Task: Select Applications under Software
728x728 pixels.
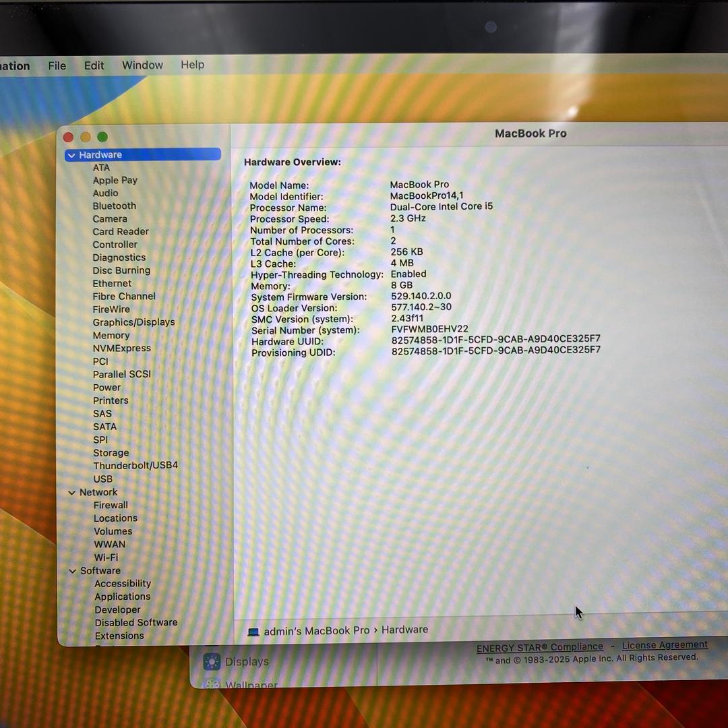Action: point(123,597)
